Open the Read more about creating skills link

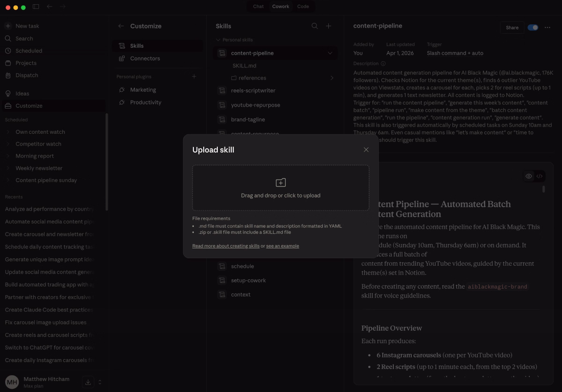(x=226, y=246)
